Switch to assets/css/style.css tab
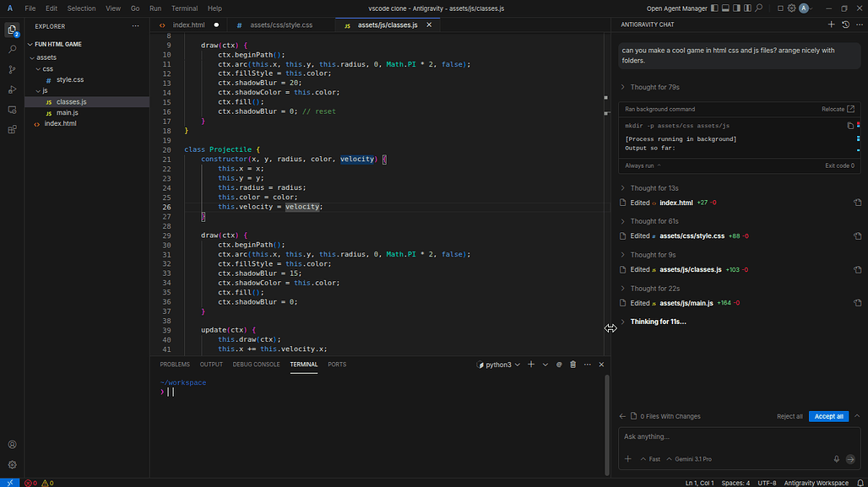 (x=280, y=25)
